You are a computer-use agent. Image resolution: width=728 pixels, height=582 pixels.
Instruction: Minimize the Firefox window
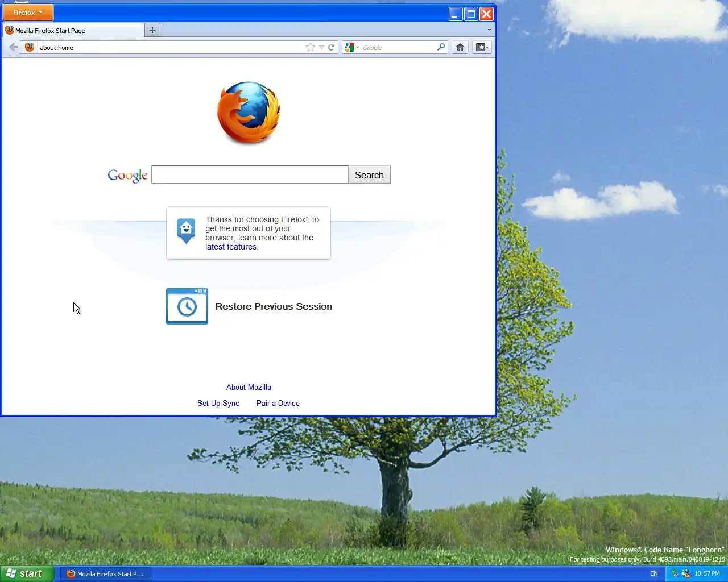coord(456,14)
